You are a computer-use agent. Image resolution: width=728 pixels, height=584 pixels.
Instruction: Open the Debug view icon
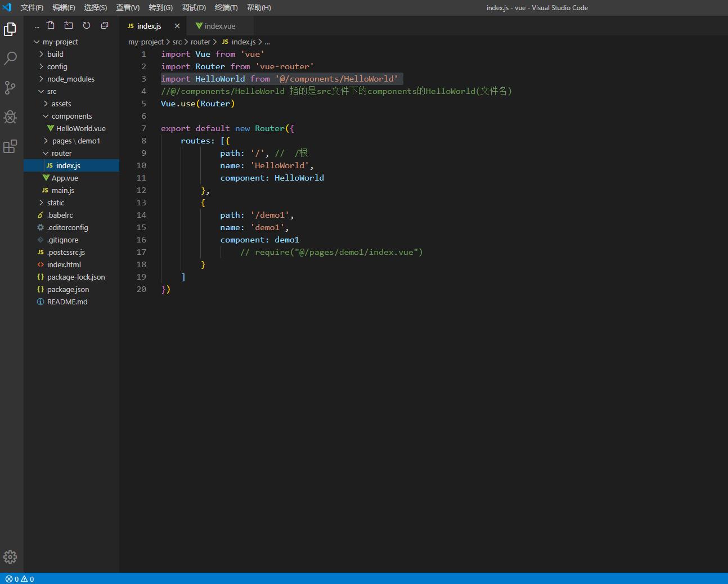[10, 116]
